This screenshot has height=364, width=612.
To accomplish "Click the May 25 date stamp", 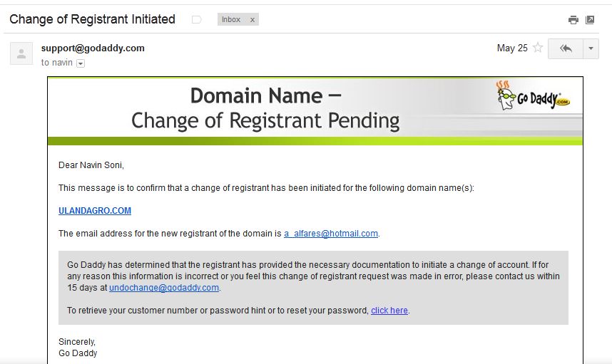I will [512, 48].
